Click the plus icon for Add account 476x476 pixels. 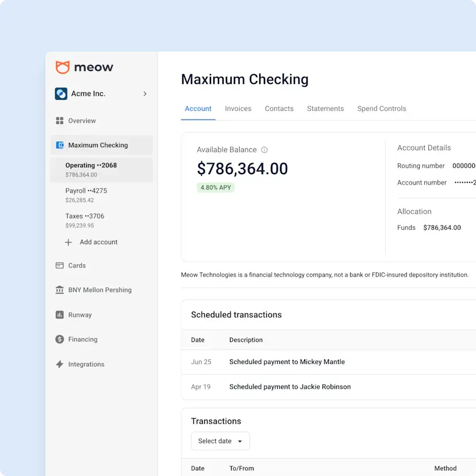click(68, 242)
